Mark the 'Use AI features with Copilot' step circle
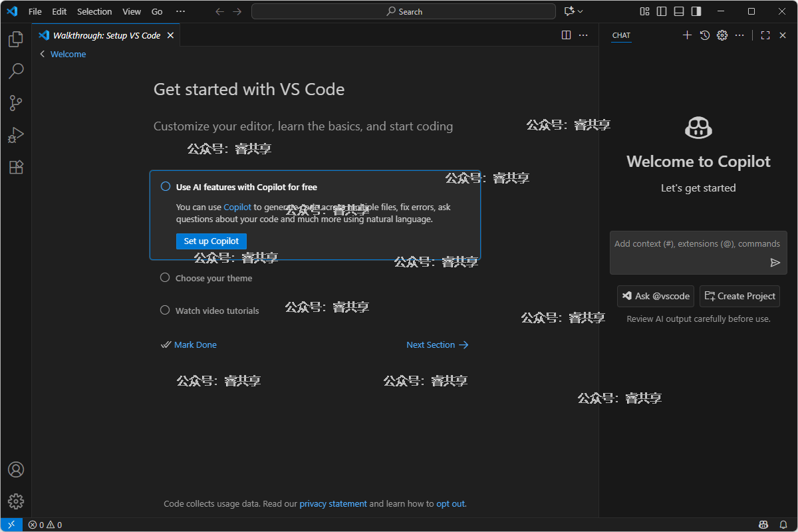This screenshot has height=532, width=798. pyautogui.click(x=166, y=187)
